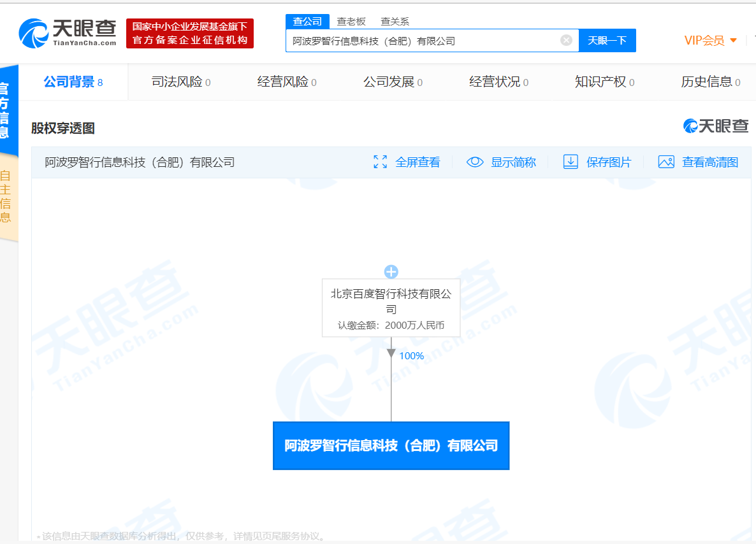Open the 知识产权 tab
The width and height of the screenshot is (756, 544).
604,82
